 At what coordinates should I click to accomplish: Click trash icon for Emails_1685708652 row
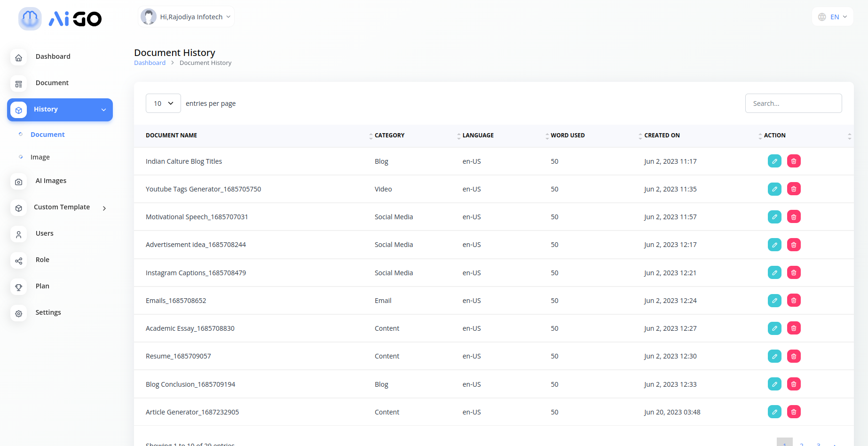[793, 301]
